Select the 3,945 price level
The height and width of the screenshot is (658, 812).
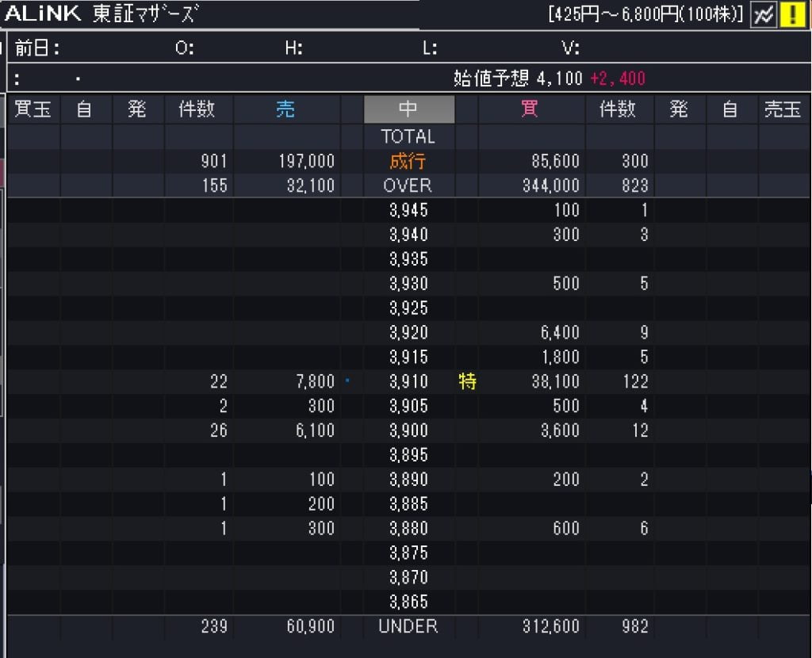pos(408,210)
